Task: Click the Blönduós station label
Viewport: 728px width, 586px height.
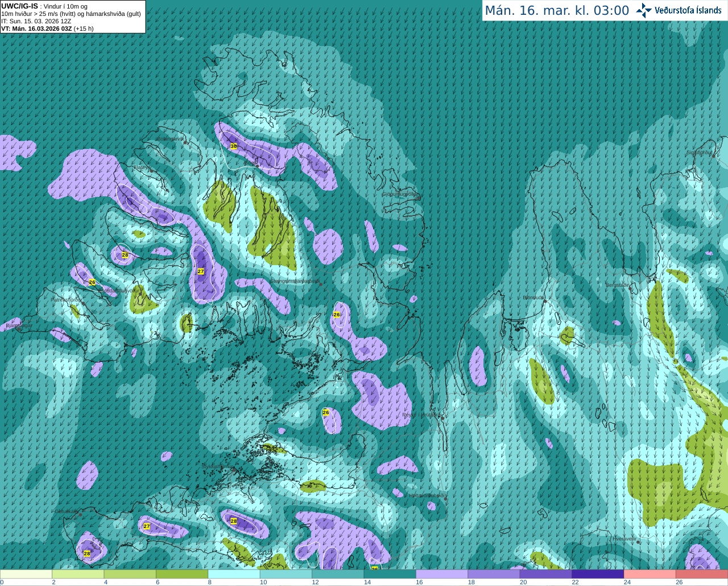Action: (533, 298)
